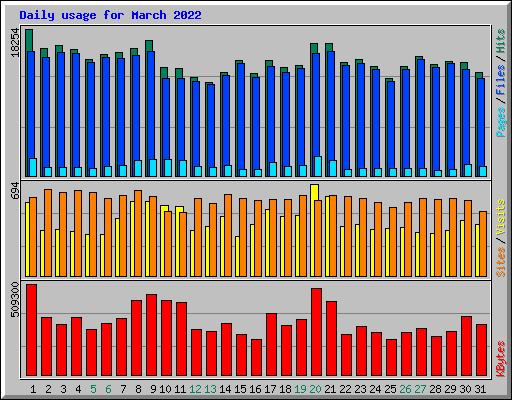Click the yellow Visits bar for day 15
Screen dimensions: 512x400
click(x=237, y=256)
